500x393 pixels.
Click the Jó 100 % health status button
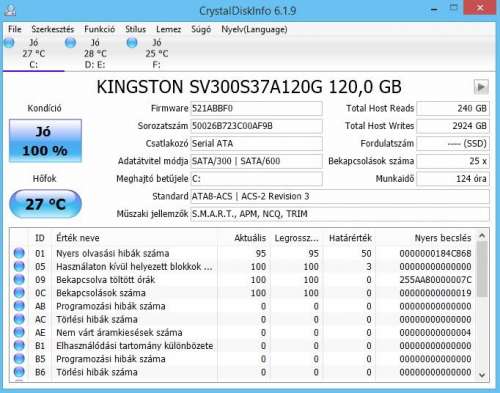coord(45,141)
